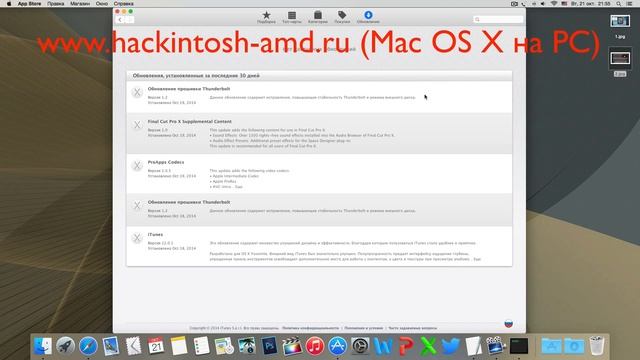Open Launchpad rocket icon in the Dock

[x=65, y=346]
